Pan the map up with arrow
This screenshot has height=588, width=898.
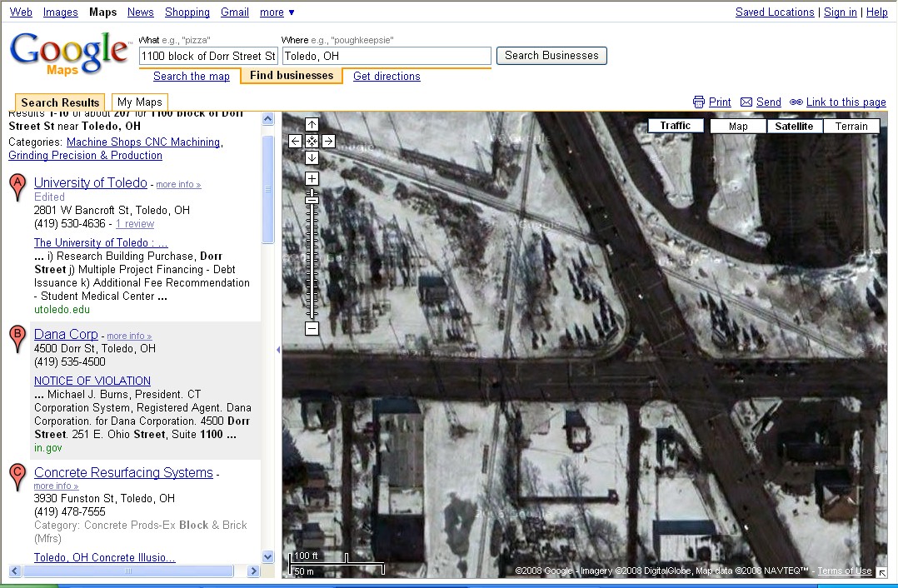(x=312, y=125)
